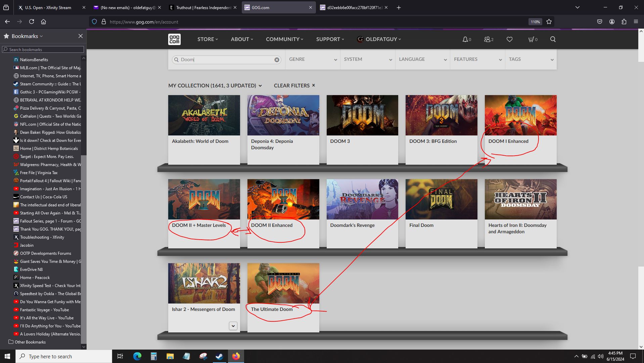Image resolution: width=644 pixels, height=363 pixels.
Task: Click the GOG search magnifier icon
Action: pyautogui.click(x=553, y=39)
